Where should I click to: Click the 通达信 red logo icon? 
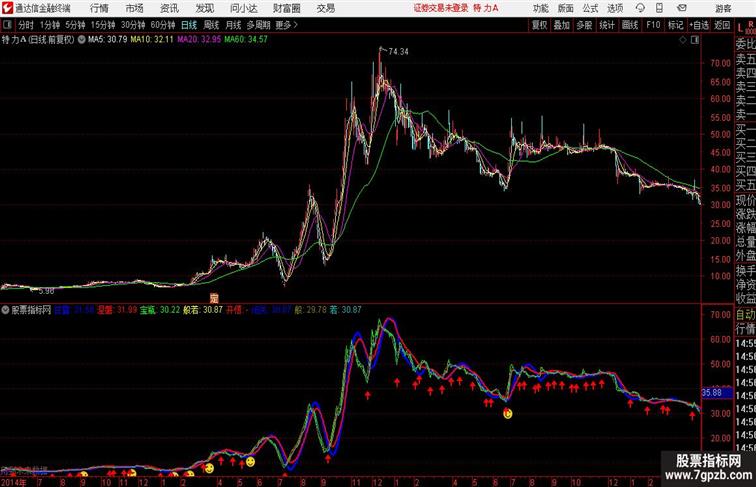[x=7, y=8]
